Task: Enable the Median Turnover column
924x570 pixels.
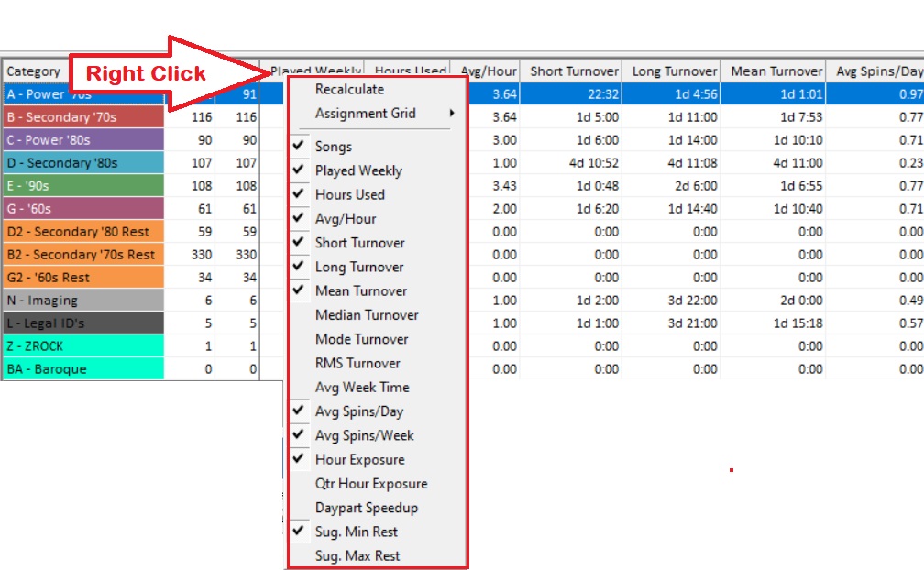Action: pos(367,315)
